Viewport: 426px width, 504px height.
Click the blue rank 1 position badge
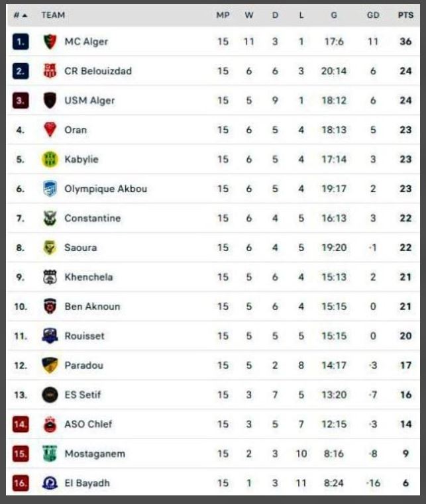tap(21, 42)
